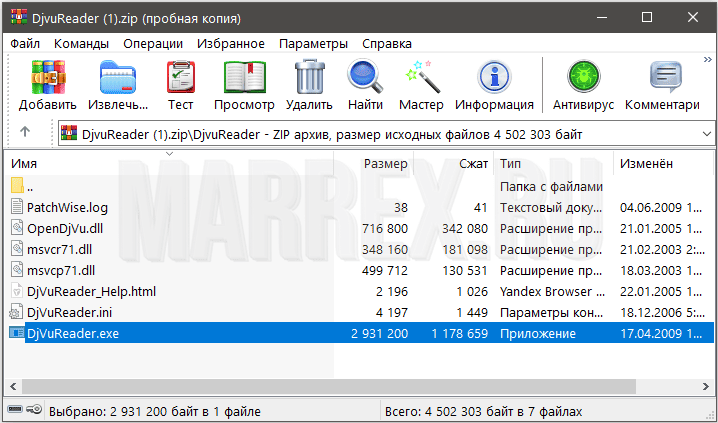Click the DjVuReader_Help.html file icon
The width and height of the screenshot is (718, 423).
(x=17, y=291)
